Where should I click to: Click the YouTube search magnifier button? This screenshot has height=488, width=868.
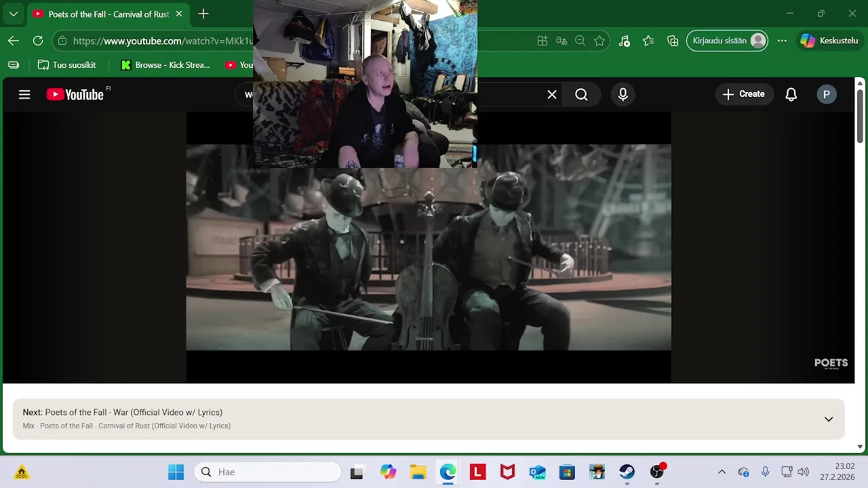click(x=582, y=95)
